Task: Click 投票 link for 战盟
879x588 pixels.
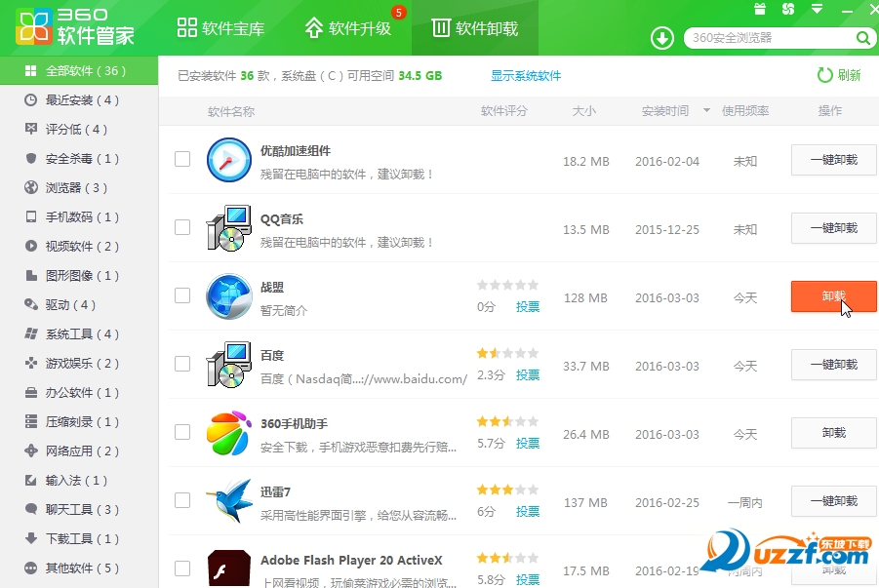Action: click(x=528, y=306)
